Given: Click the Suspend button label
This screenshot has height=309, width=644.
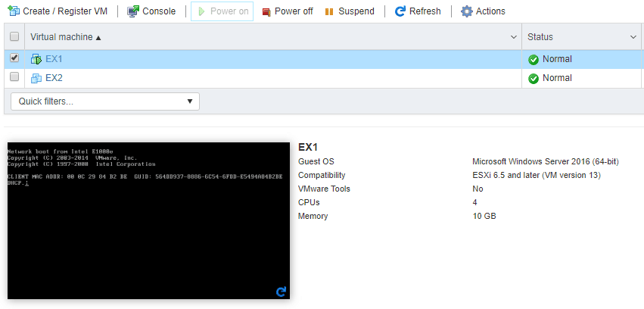Looking at the screenshot, I should click(356, 11).
